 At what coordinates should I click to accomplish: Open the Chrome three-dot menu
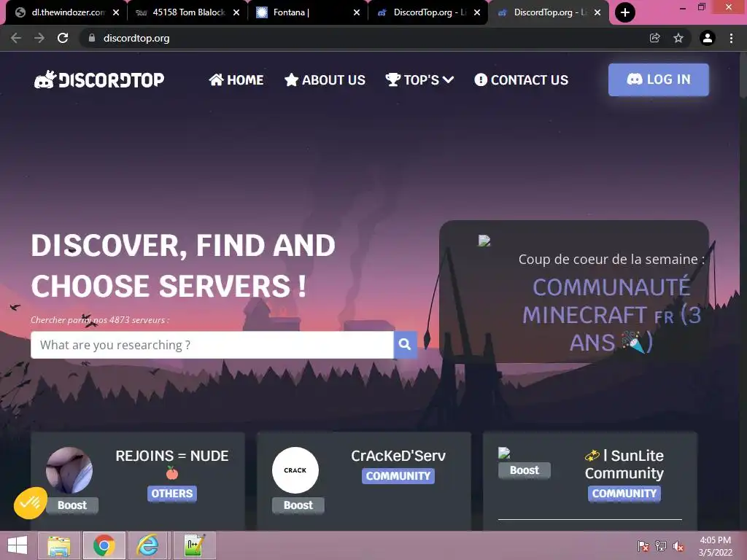pyautogui.click(x=731, y=38)
